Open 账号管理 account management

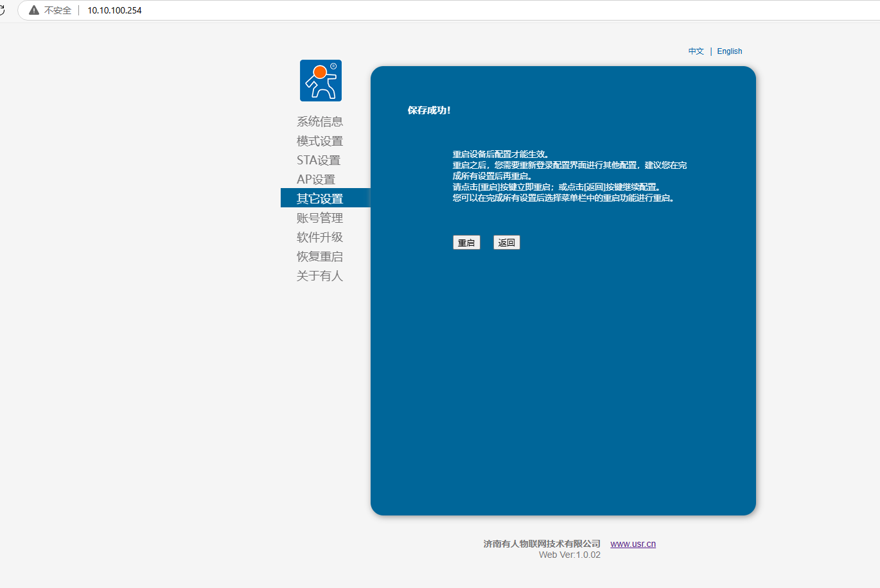click(x=319, y=218)
